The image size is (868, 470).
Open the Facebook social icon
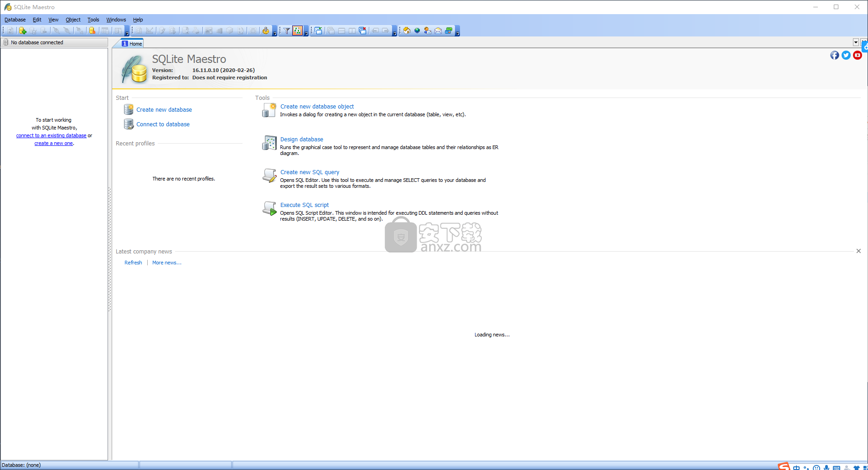(834, 55)
